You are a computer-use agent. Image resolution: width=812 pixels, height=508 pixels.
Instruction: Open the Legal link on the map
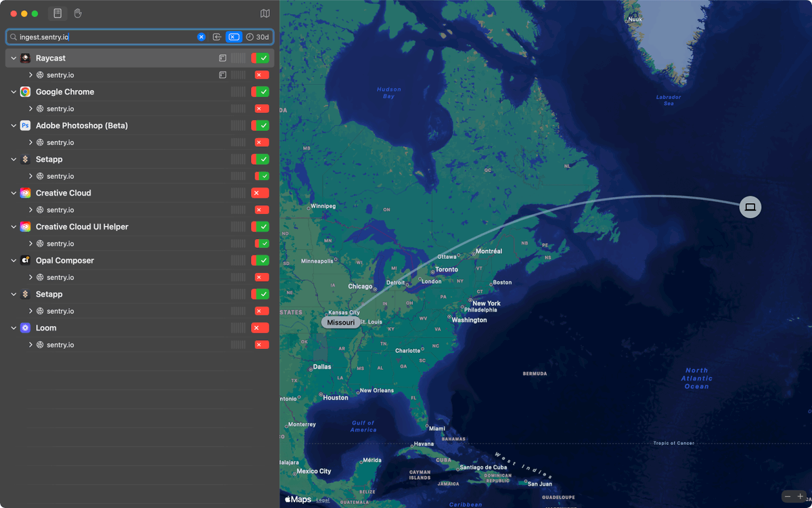coord(323,500)
